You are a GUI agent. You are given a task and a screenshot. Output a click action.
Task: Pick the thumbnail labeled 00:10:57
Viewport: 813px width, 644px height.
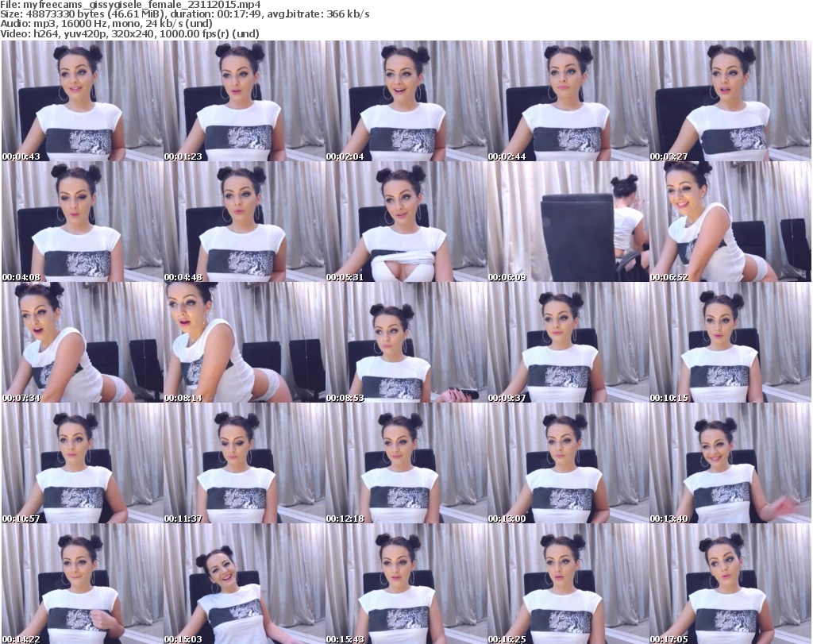point(82,463)
